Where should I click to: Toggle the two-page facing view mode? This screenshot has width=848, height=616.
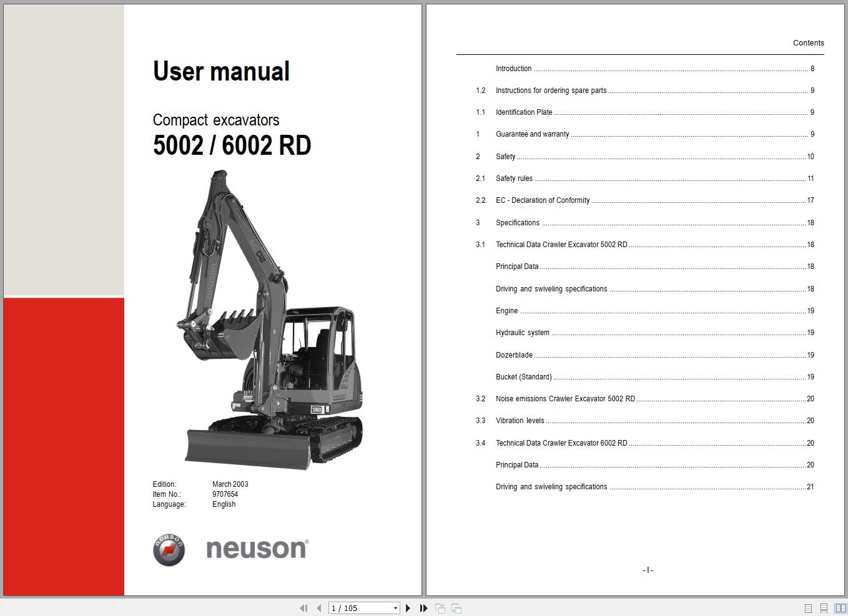pyautogui.click(x=839, y=607)
